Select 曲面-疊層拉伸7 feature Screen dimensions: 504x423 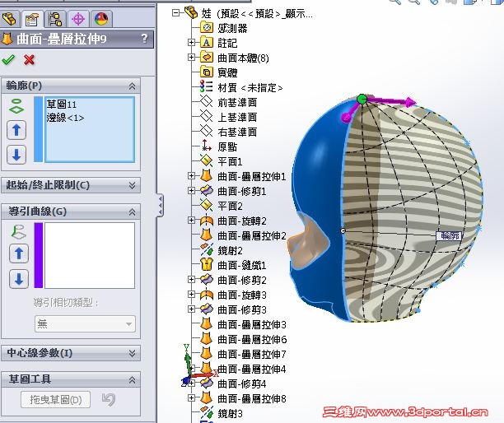[x=252, y=354]
